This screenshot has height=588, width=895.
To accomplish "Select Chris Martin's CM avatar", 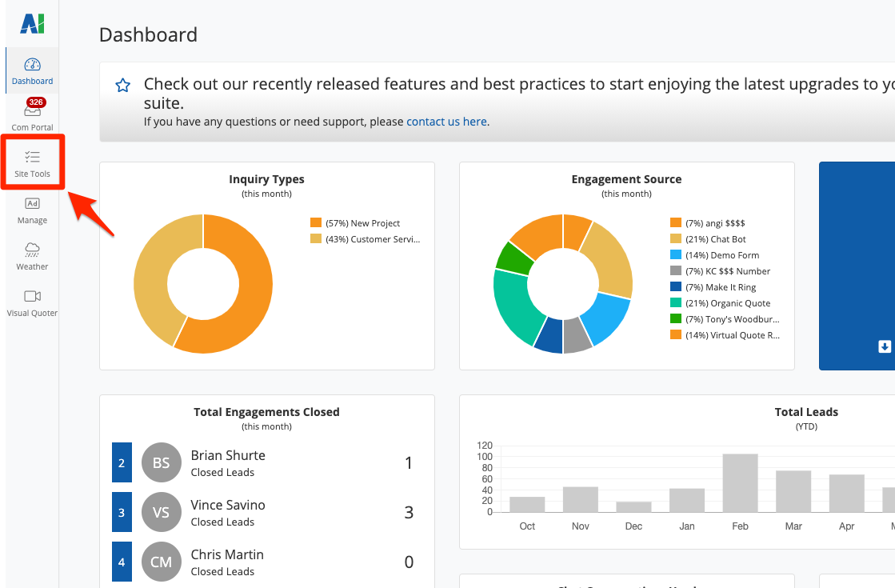I will click(x=162, y=562).
